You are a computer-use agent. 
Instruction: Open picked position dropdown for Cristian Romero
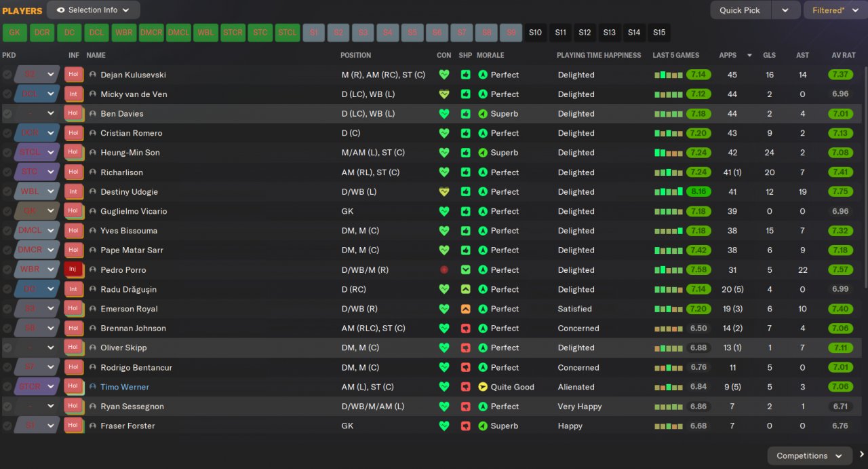[x=50, y=133]
